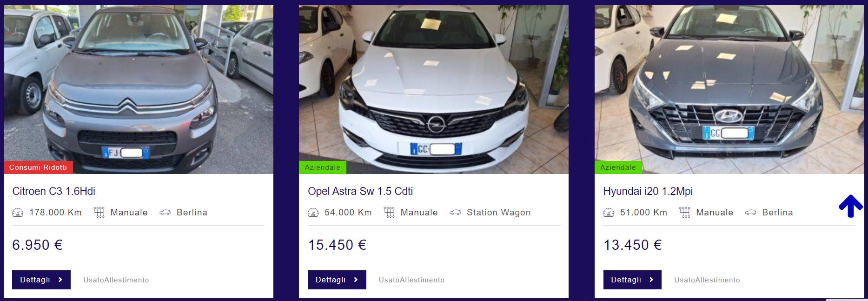Click the red Consumi Ridotti badge
Image resolution: width=868 pixels, height=301 pixels.
click(38, 167)
